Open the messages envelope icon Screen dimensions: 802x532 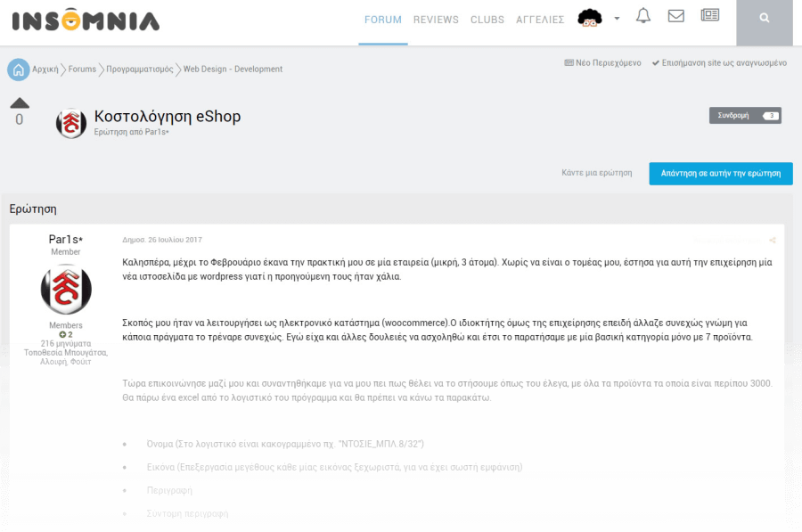point(676,16)
